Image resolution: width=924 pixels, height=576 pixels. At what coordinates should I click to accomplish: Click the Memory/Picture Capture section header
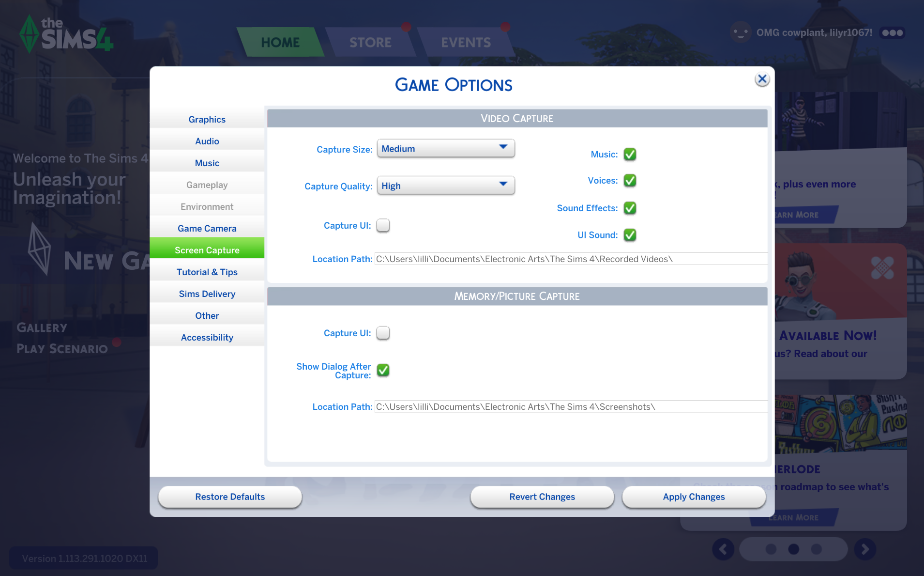(517, 296)
